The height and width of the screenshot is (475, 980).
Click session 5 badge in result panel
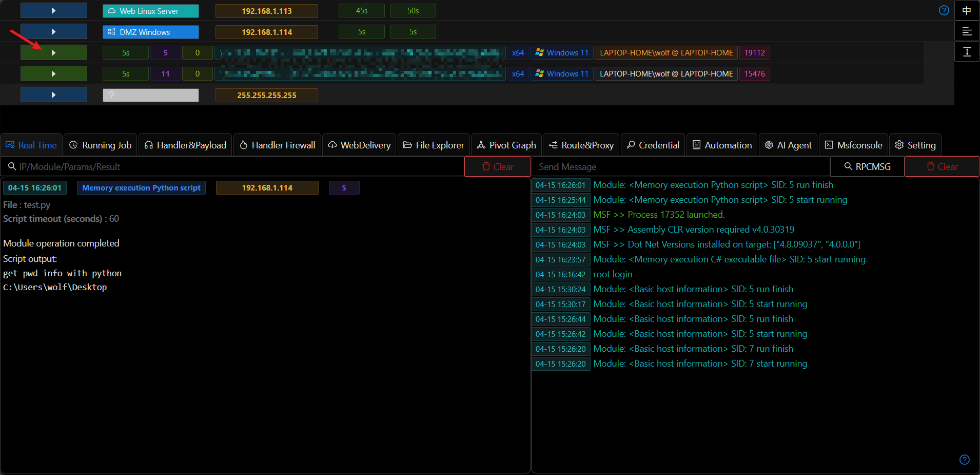[x=344, y=188]
